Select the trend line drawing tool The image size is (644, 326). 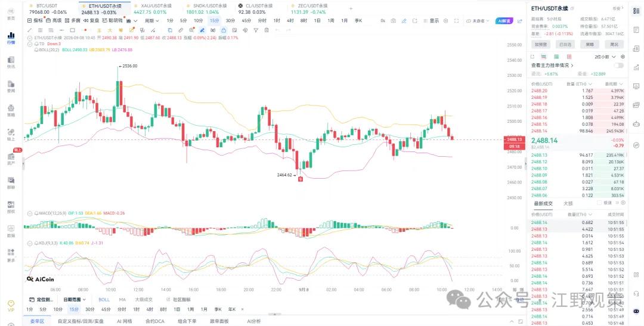tap(29, 30)
